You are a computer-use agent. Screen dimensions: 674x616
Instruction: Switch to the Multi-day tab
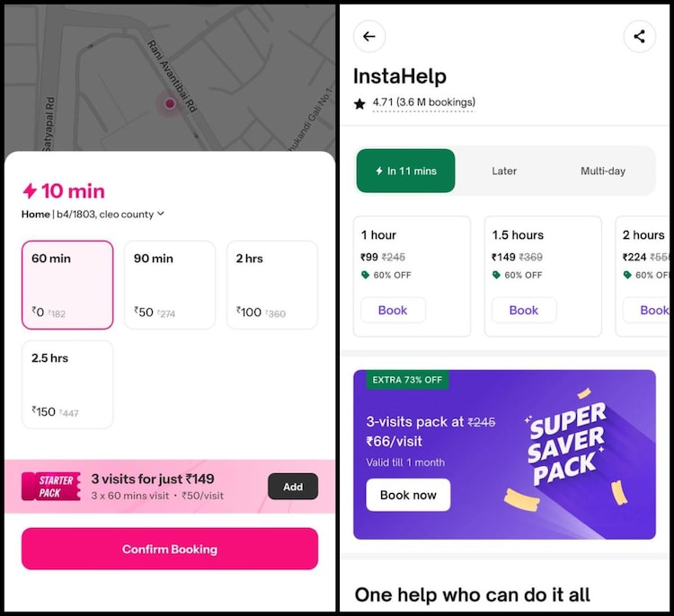point(602,171)
